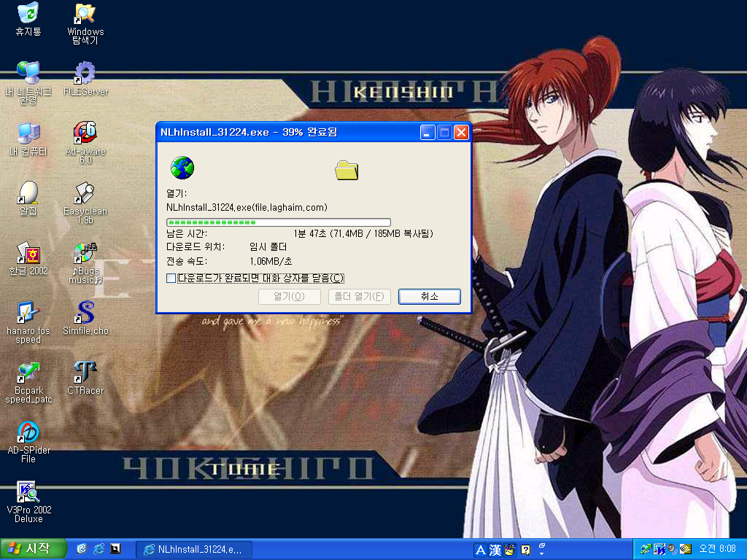The image size is (747, 560).
Task: Click the remaining time 1분 47초 text
Action: coord(309,233)
